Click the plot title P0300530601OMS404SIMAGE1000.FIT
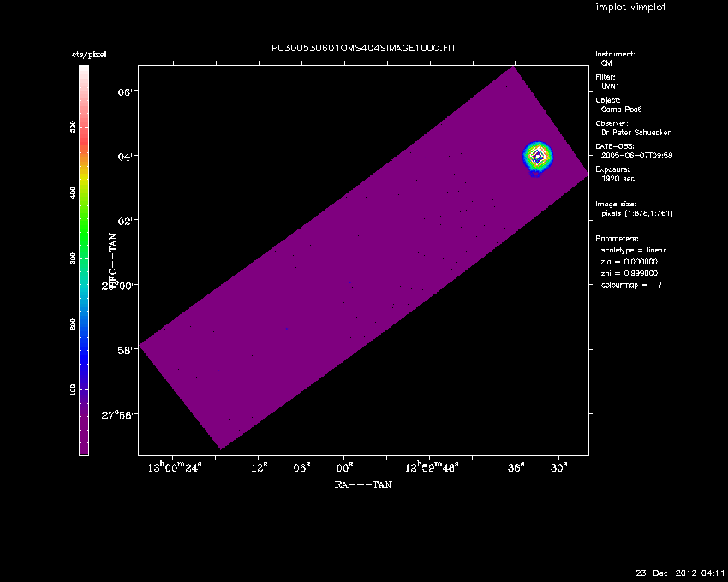728x582 pixels. (x=363, y=48)
